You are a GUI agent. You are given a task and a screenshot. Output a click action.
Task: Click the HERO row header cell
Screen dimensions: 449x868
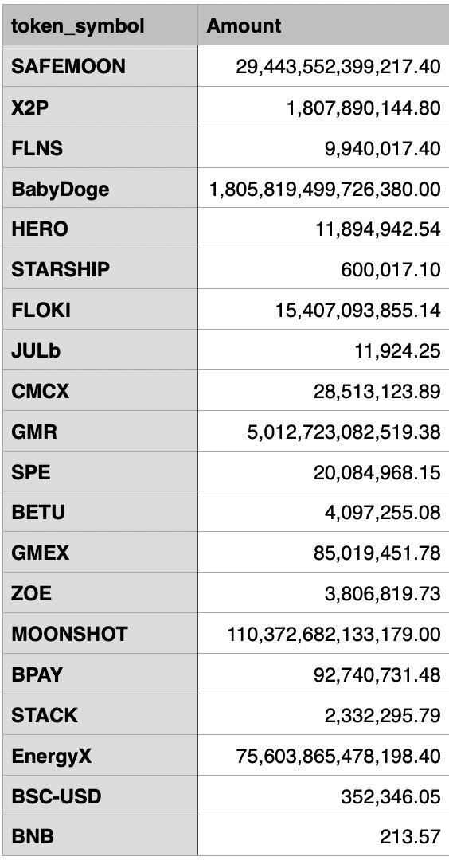click(100, 228)
